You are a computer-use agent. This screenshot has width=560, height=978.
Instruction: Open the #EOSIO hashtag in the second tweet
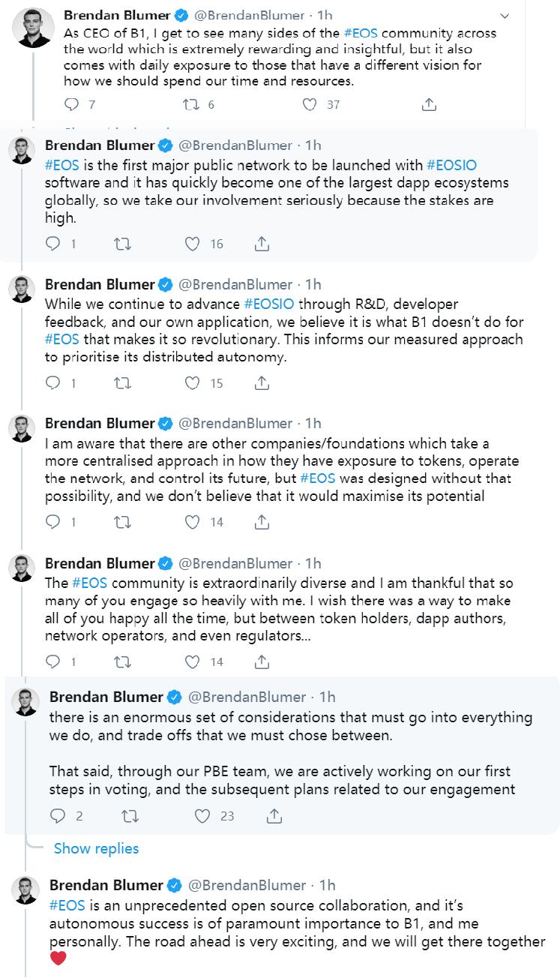coord(453,164)
